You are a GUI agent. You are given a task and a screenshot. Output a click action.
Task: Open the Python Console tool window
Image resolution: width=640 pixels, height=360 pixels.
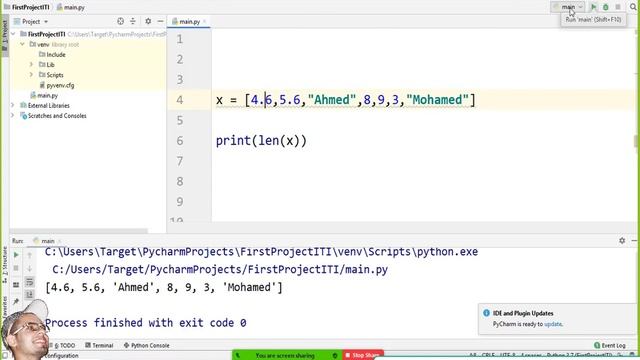pyautogui.click(x=147, y=345)
